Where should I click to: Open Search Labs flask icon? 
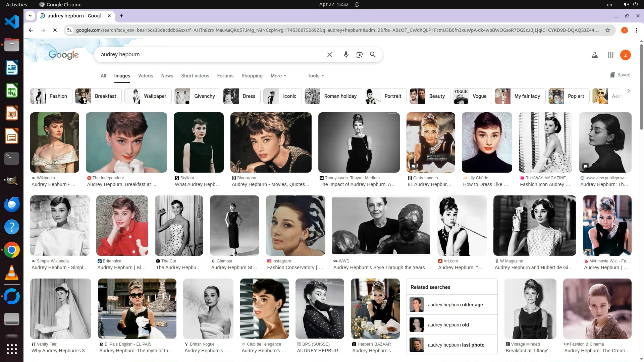(x=594, y=55)
